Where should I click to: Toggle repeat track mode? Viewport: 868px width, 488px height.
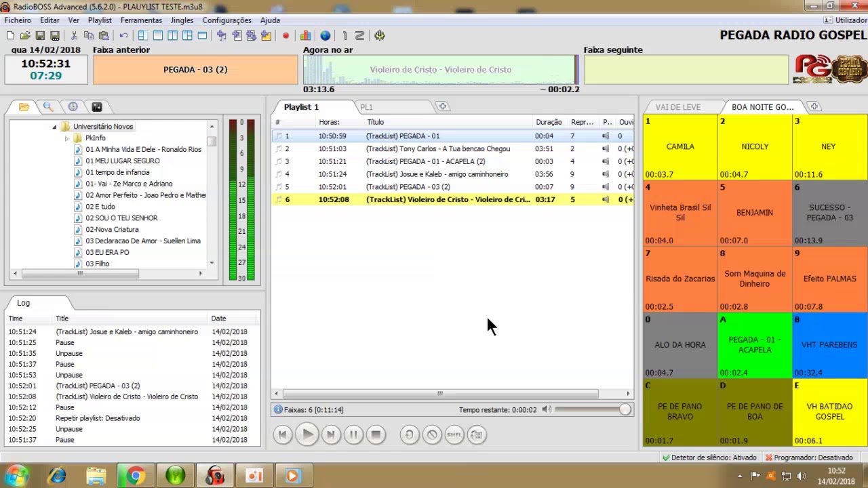409,435
